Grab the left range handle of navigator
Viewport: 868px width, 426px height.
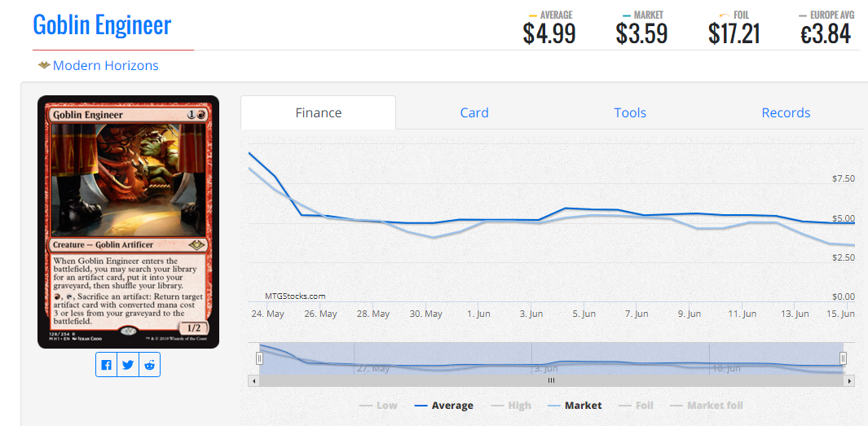259,358
